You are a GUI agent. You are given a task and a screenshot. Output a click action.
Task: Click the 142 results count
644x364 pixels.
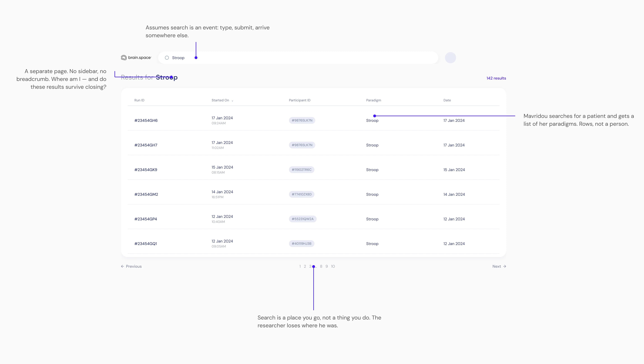496,78
